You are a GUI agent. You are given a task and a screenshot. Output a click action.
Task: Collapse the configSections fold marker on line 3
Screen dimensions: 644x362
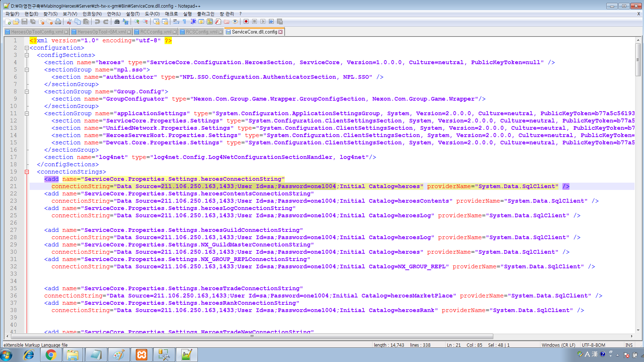27,55
